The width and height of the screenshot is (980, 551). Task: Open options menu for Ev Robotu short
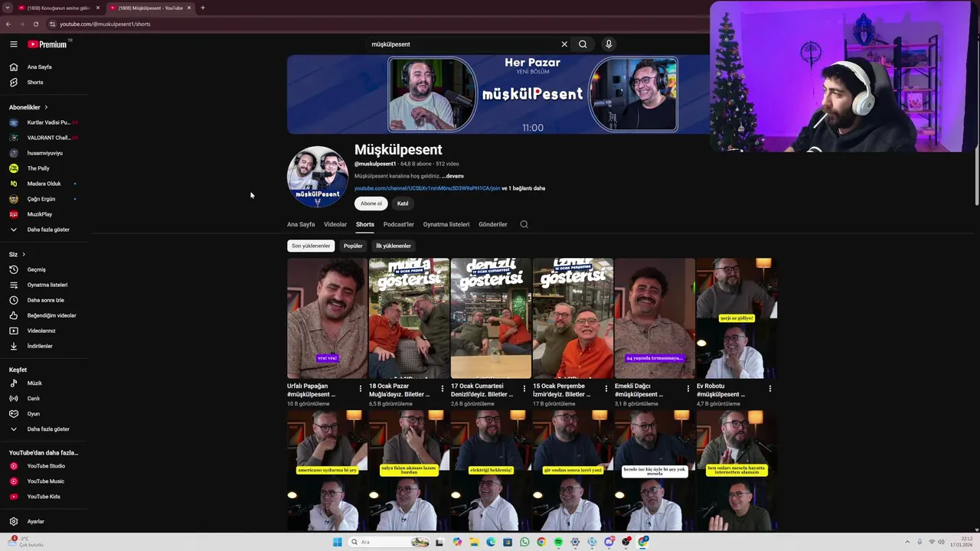[770, 389]
